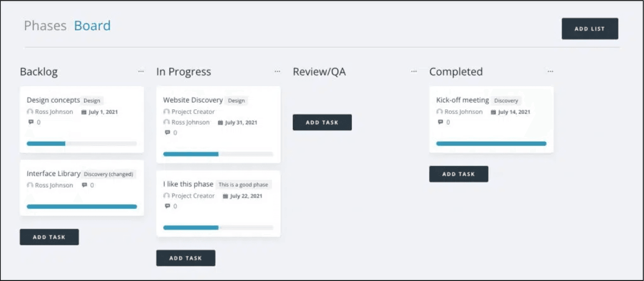Click comment icon on I like this phase card
This screenshot has width=644, height=281.
point(167,206)
